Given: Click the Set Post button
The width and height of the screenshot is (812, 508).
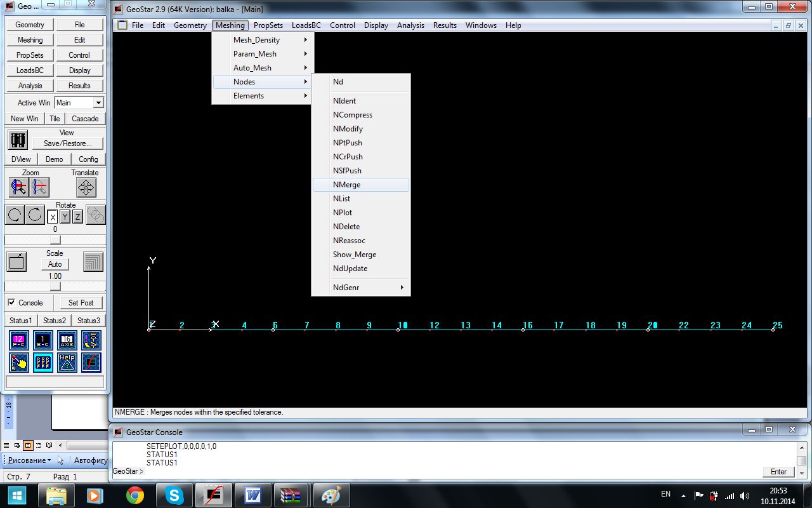Looking at the screenshot, I should click(81, 303).
